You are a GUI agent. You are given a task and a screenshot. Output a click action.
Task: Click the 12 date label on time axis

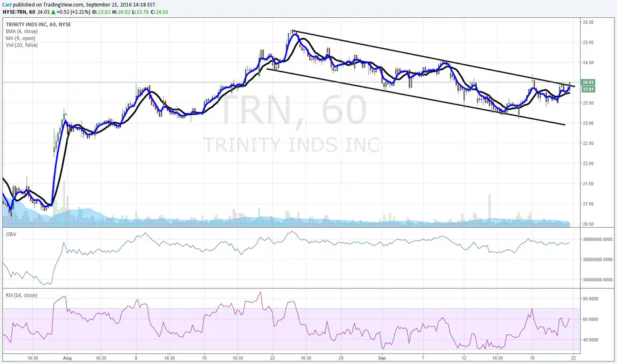click(x=464, y=358)
